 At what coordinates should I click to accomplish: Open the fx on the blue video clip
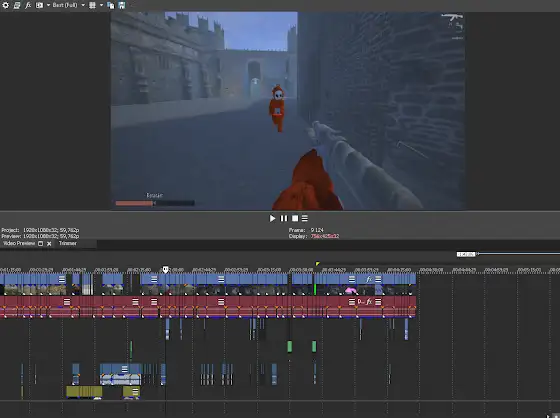click(369, 279)
